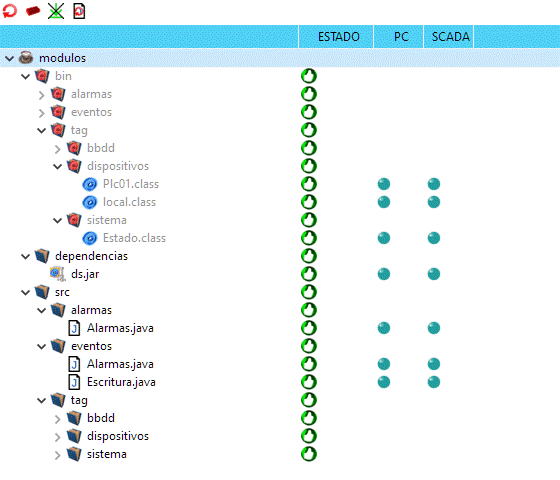Click the document reload toolbar icon
This screenshot has height=480, width=560.
coord(79,11)
